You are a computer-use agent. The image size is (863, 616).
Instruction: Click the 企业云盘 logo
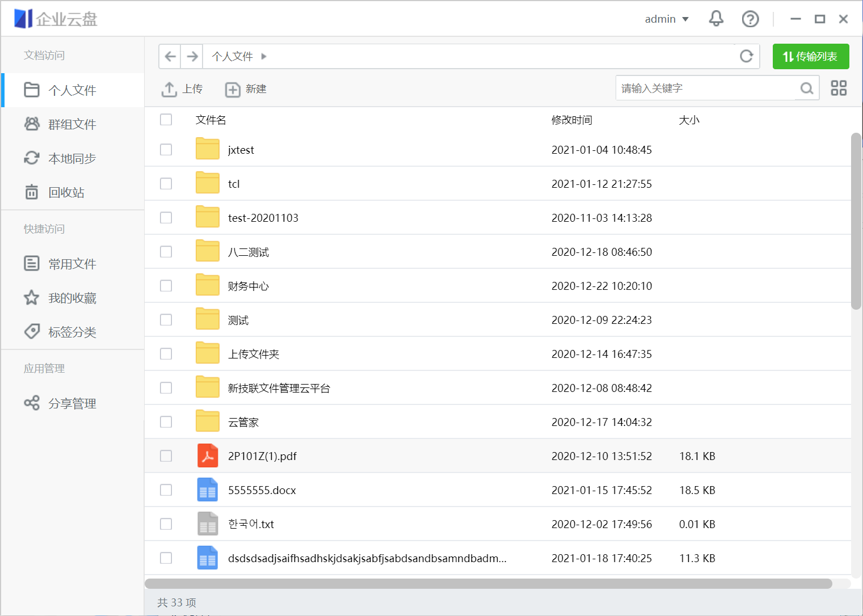[x=56, y=19]
